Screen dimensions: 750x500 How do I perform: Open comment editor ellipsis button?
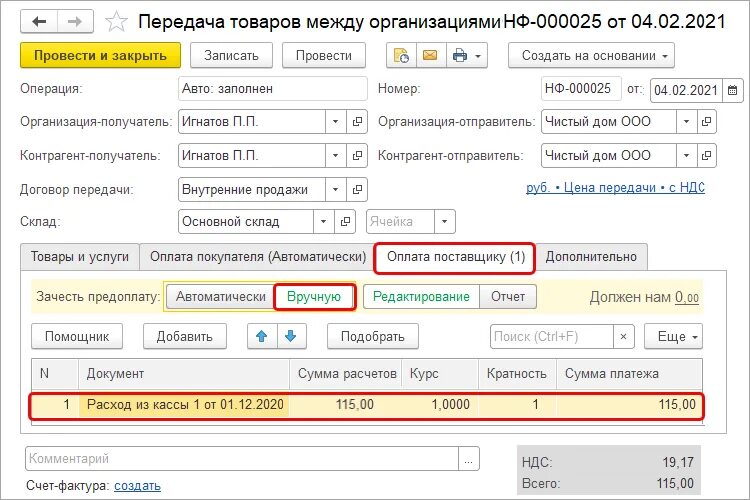pyautogui.click(x=468, y=458)
